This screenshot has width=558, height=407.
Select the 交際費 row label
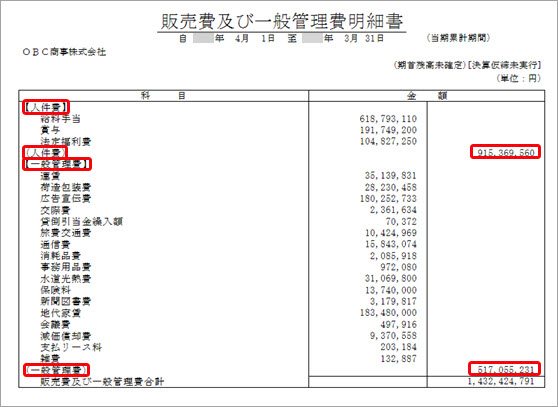click(55, 210)
